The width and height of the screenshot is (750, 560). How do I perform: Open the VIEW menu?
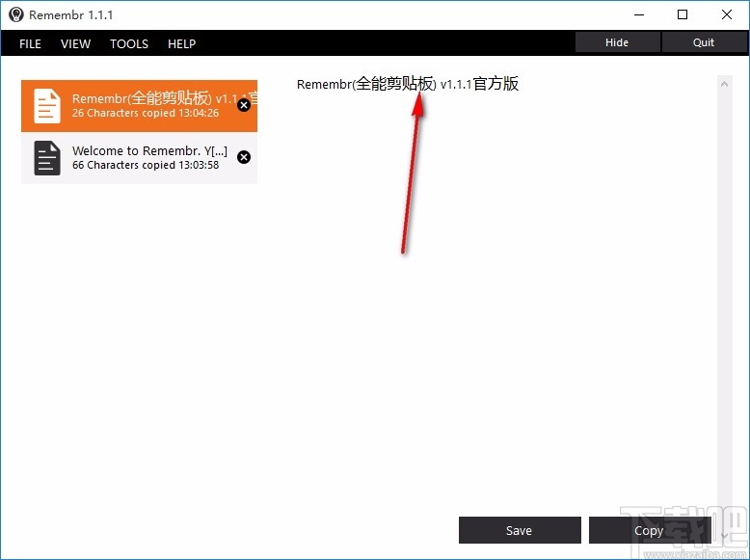[x=75, y=44]
